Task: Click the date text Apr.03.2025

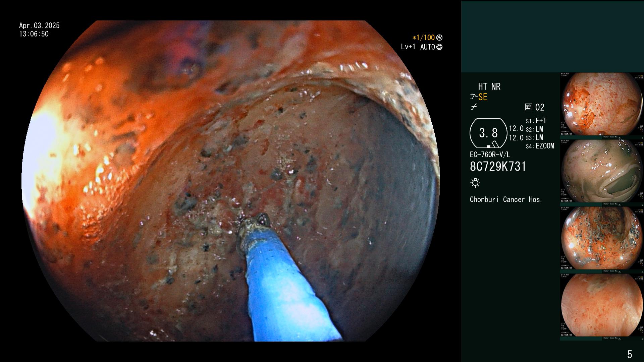Action: pyautogui.click(x=39, y=25)
